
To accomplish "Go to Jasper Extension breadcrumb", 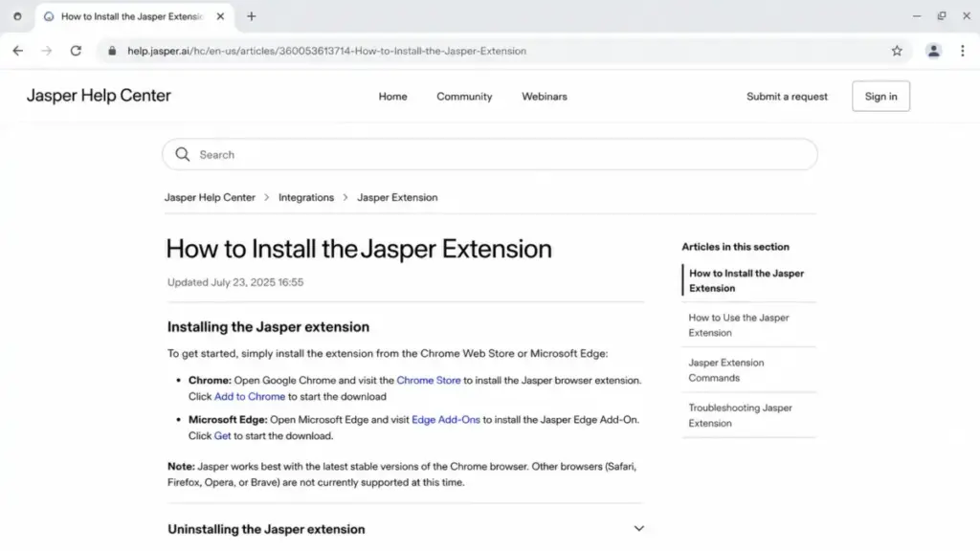I will (x=397, y=197).
